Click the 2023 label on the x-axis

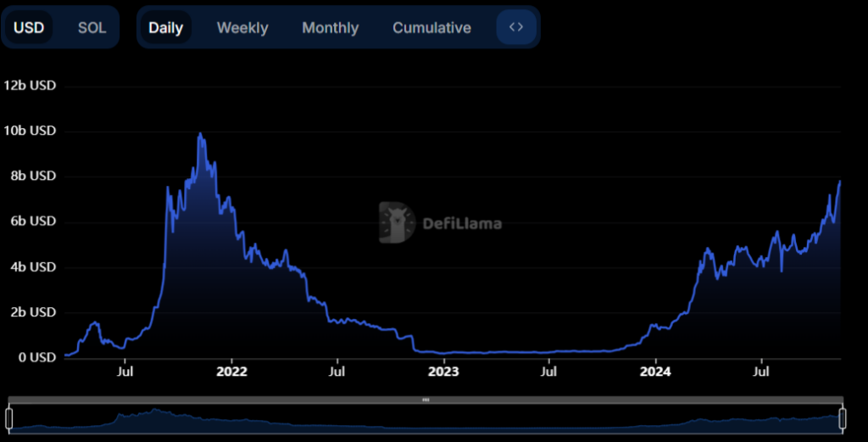click(x=443, y=371)
